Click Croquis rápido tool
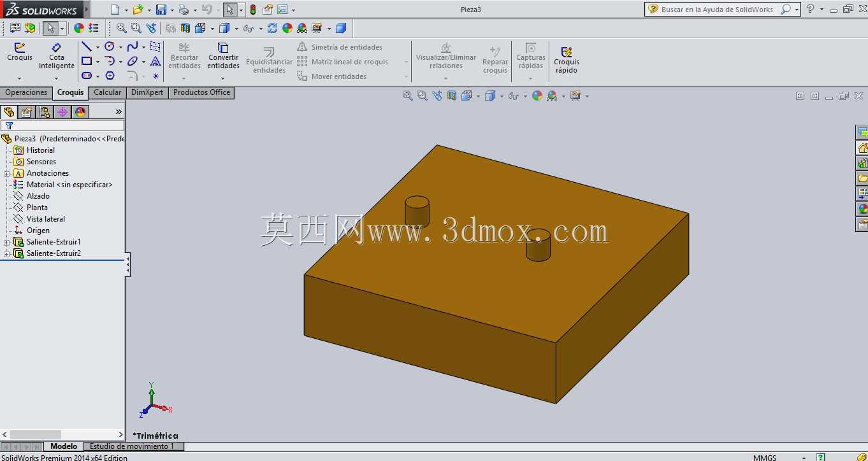This screenshot has height=461, width=868. [566, 60]
